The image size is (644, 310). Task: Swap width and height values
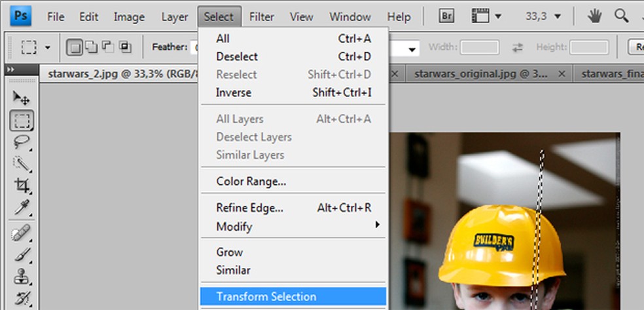point(518,47)
